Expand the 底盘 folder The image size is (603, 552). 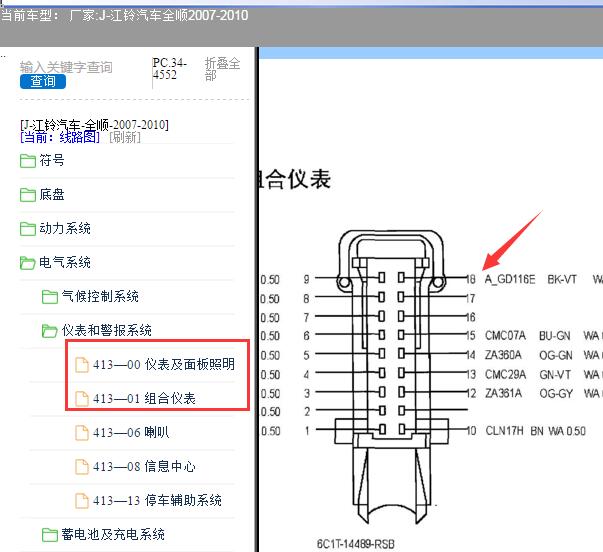pyautogui.click(x=52, y=194)
